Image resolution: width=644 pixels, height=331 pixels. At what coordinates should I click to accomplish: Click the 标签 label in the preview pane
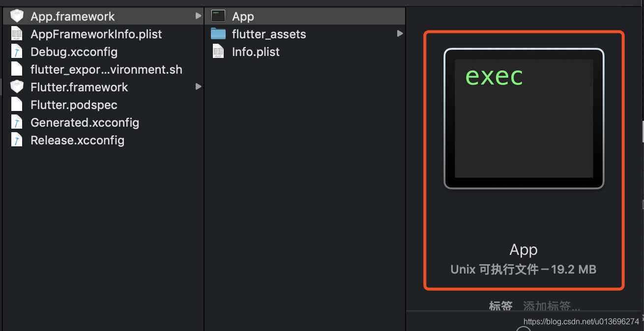[x=500, y=305]
